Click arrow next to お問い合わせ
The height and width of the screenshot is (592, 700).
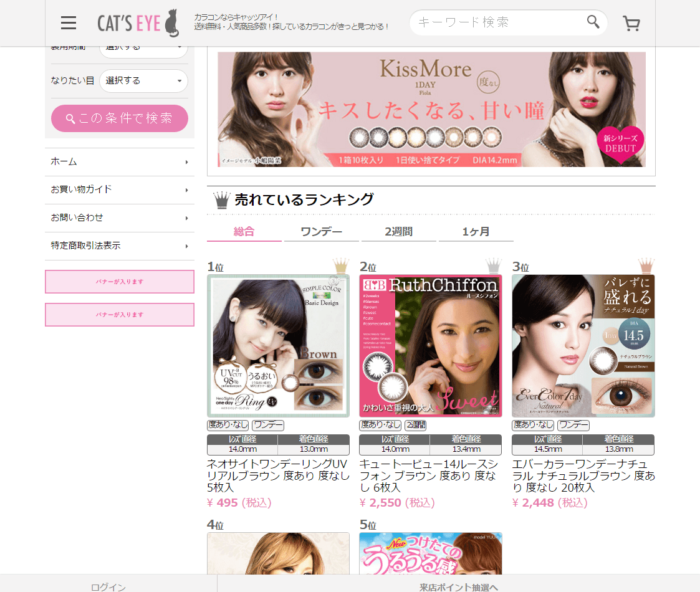(x=186, y=218)
